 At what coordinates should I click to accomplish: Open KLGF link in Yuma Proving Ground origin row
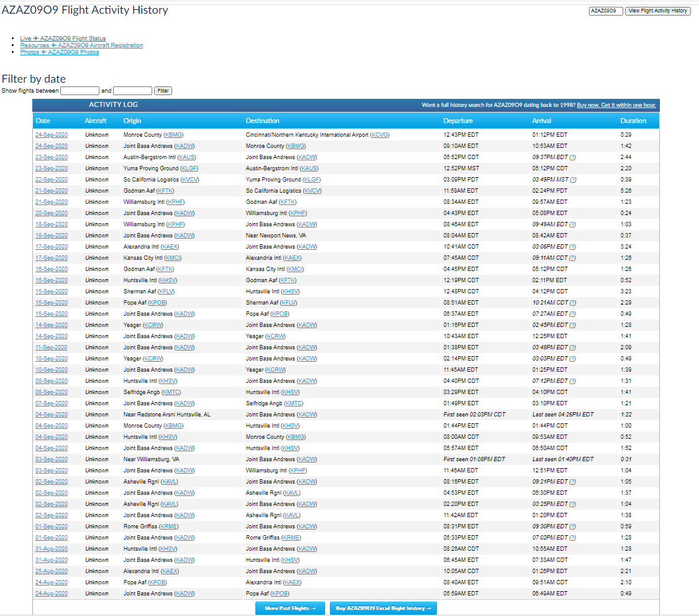[190, 168]
